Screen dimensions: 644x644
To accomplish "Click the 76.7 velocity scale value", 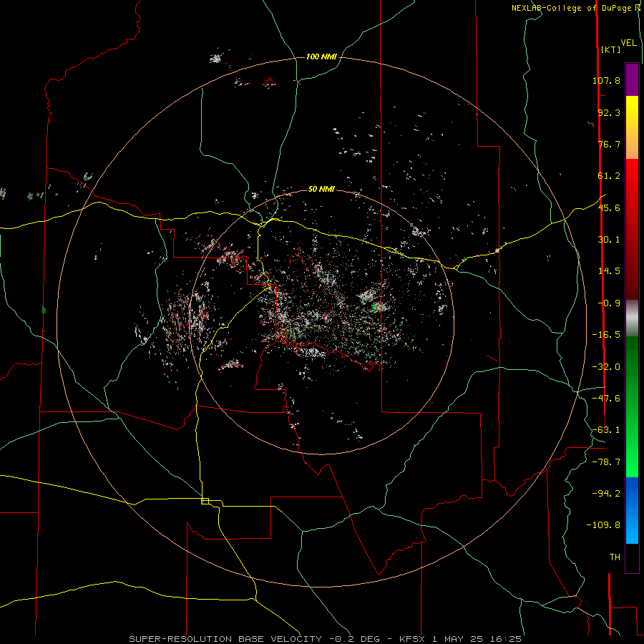I will pyautogui.click(x=609, y=144).
